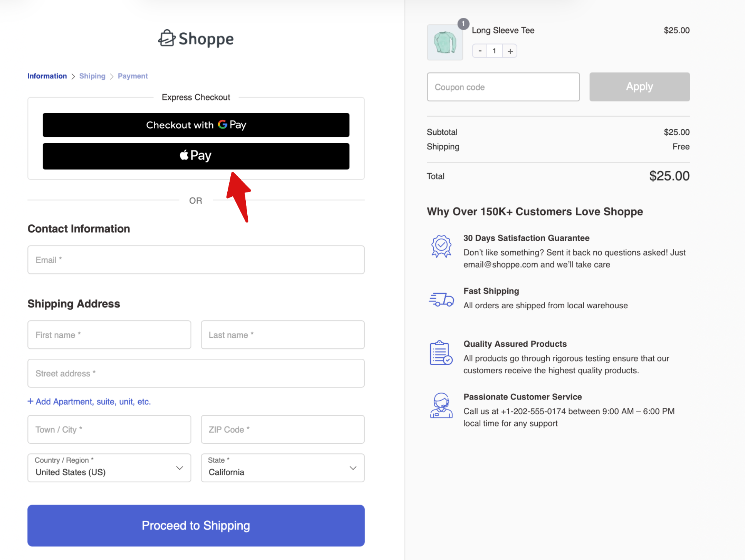
Task: Focus the ZIP Code field
Action: [283, 429]
